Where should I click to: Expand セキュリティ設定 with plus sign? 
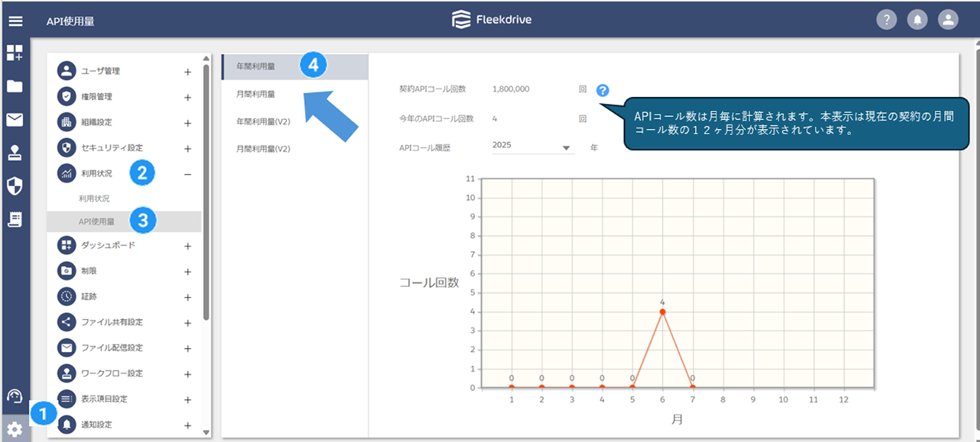pyautogui.click(x=187, y=148)
